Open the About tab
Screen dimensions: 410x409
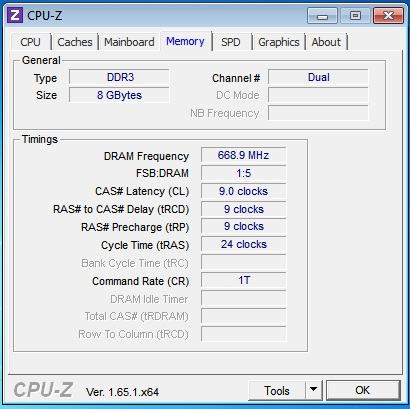tap(326, 42)
